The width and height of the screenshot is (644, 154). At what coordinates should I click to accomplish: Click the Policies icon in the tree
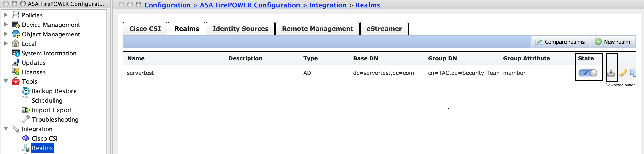[x=16, y=15]
